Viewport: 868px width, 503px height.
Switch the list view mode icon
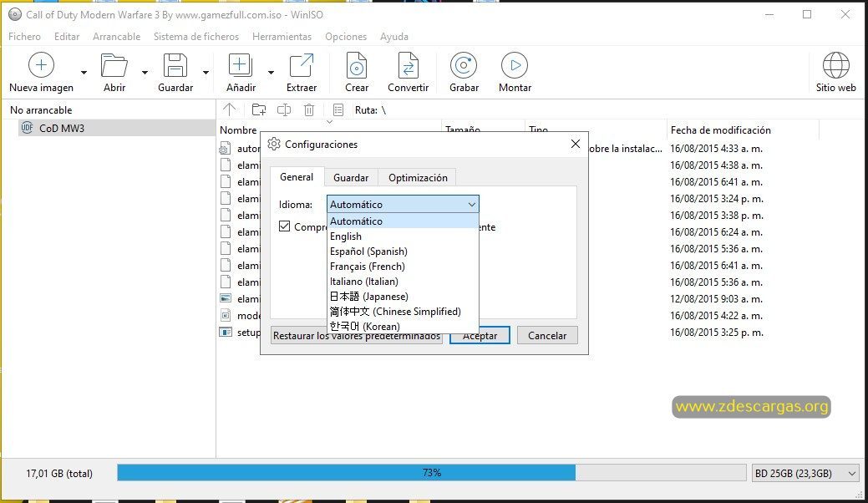click(338, 109)
